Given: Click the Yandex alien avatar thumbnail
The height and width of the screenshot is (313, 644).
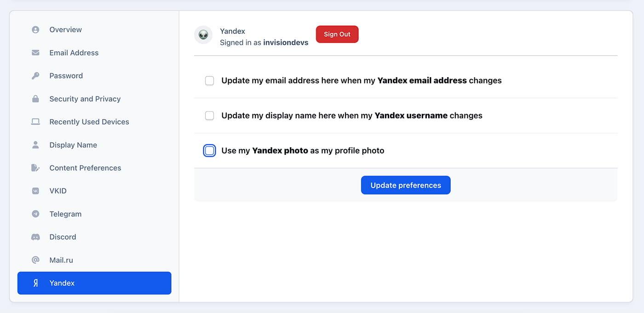Looking at the screenshot, I should pos(203,35).
